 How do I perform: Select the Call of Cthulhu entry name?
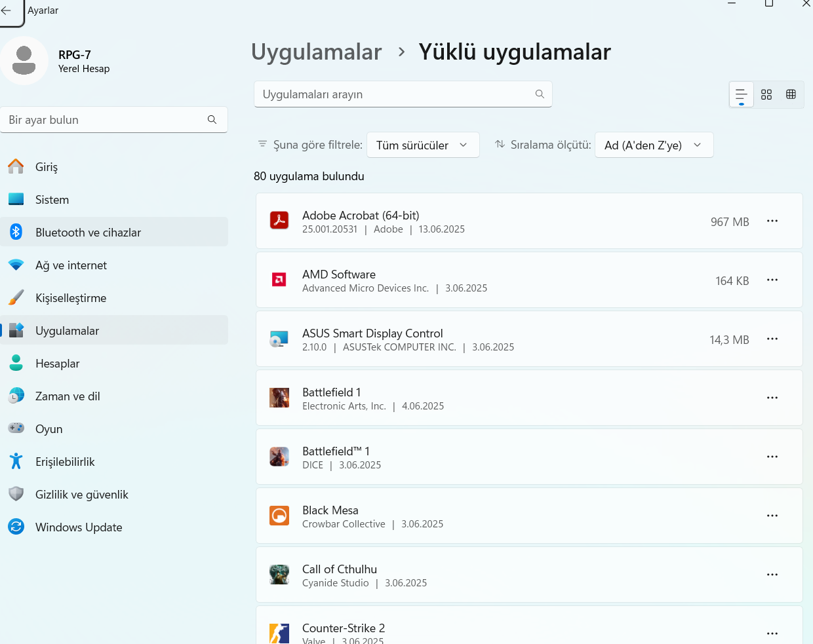coord(340,569)
